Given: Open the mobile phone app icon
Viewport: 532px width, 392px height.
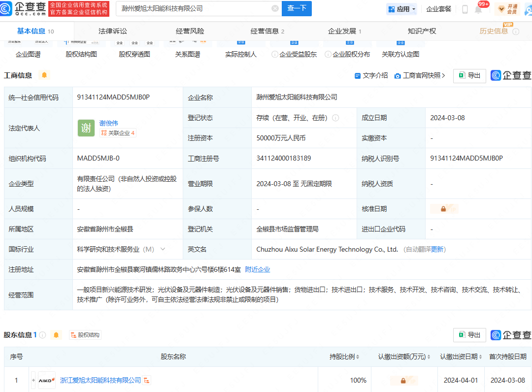Looking at the screenshot, I should tap(465, 9).
